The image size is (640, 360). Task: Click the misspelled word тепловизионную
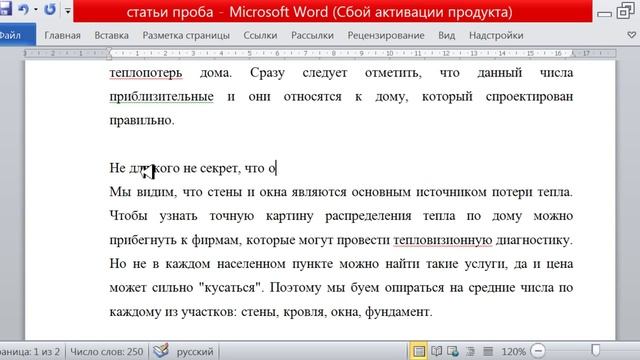443,240
